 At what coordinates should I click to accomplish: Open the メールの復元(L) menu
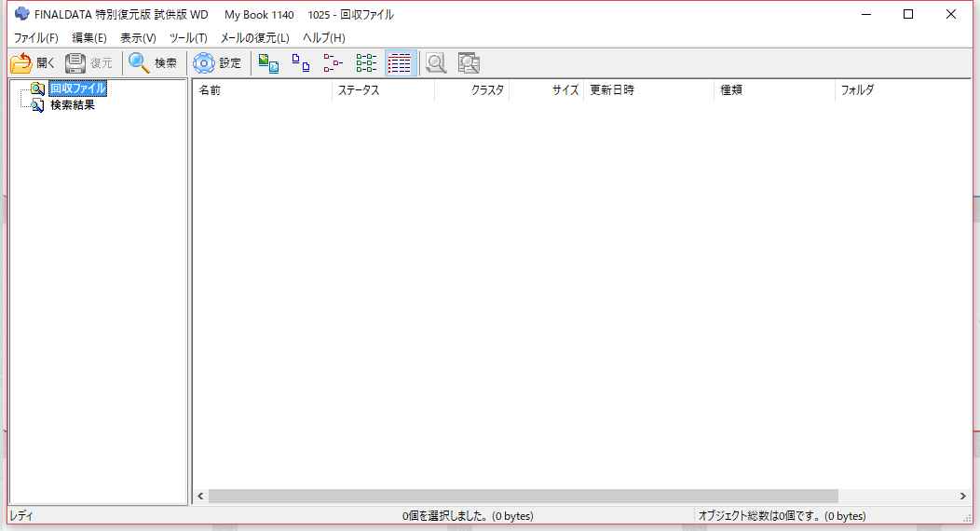point(254,38)
